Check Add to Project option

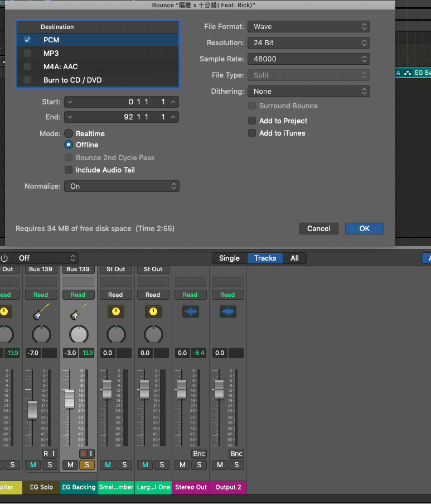click(252, 121)
